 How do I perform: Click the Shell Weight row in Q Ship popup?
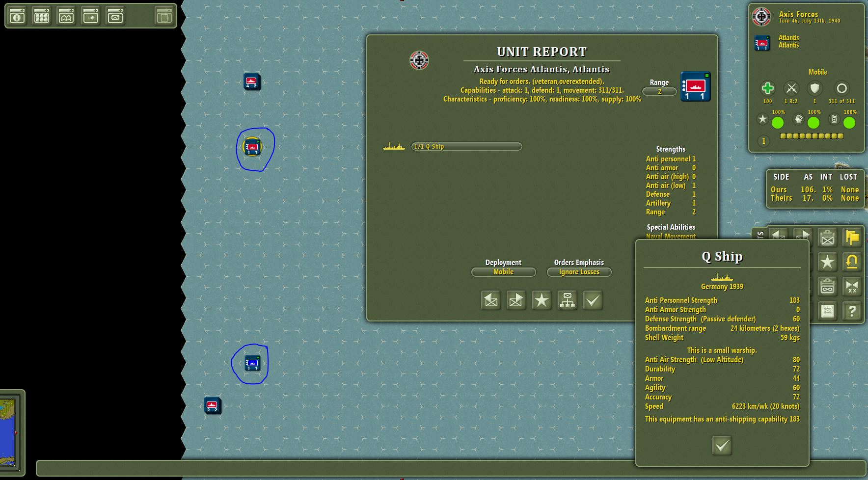tap(722, 338)
